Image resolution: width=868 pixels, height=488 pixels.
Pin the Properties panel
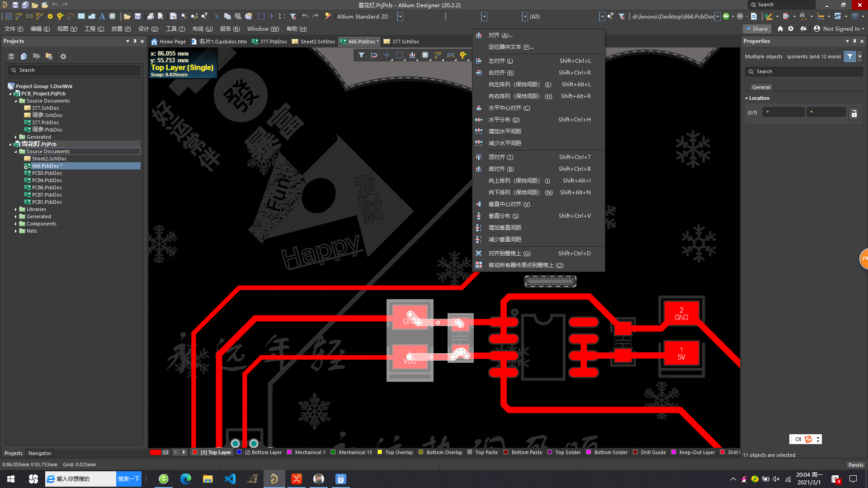854,41
